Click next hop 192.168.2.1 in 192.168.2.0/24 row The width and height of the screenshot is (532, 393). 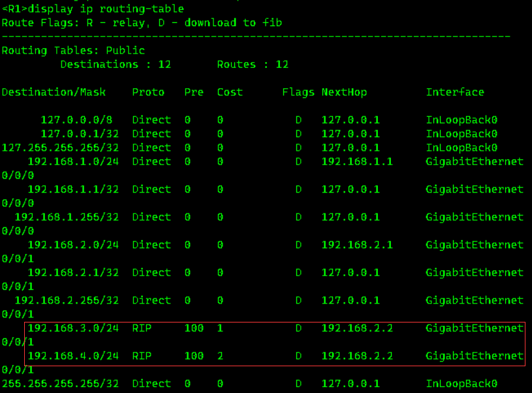[x=357, y=245]
